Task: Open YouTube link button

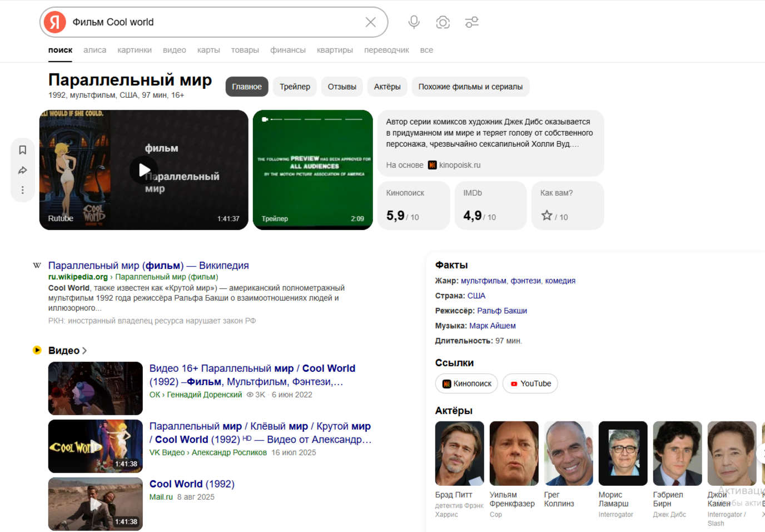Action: point(530,384)
